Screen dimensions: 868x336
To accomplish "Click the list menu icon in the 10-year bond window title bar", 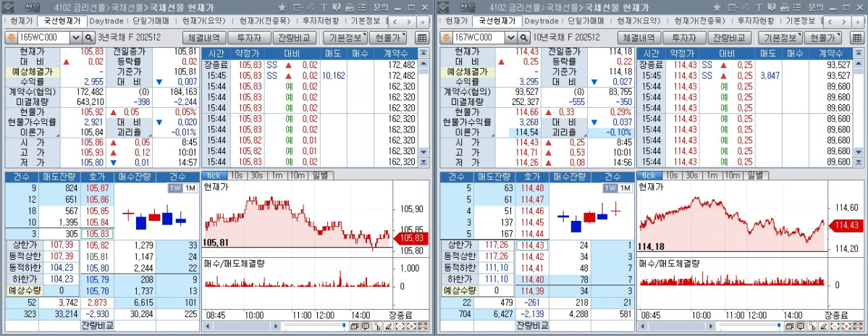I will coord(796,7).
